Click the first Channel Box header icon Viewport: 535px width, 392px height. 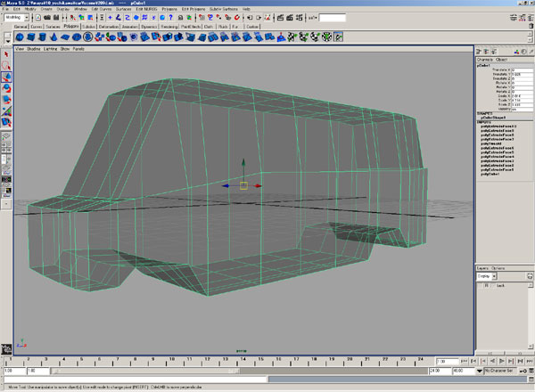click(x=478, y=52)
